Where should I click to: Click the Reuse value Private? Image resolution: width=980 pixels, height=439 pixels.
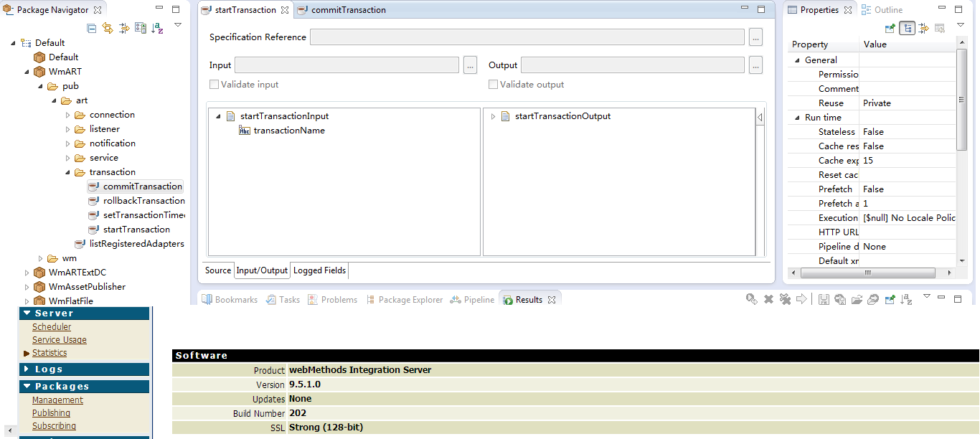click(877, 103)
